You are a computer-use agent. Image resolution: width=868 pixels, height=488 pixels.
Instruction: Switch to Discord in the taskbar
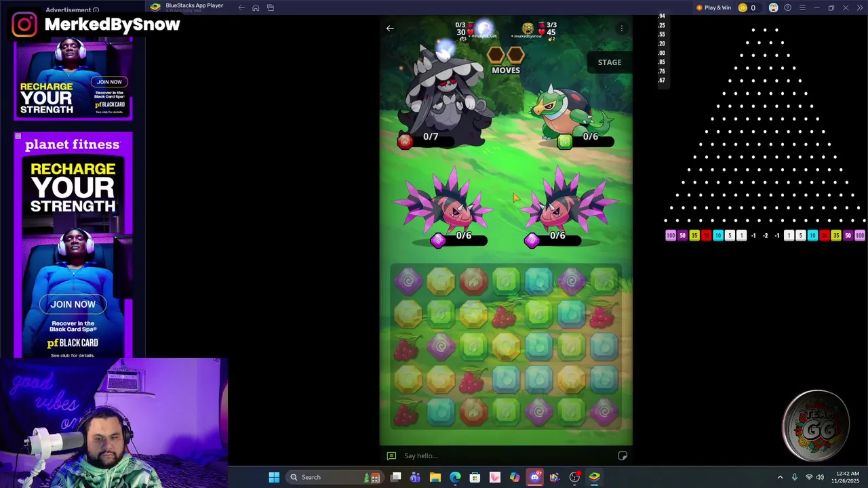point(534,477)
